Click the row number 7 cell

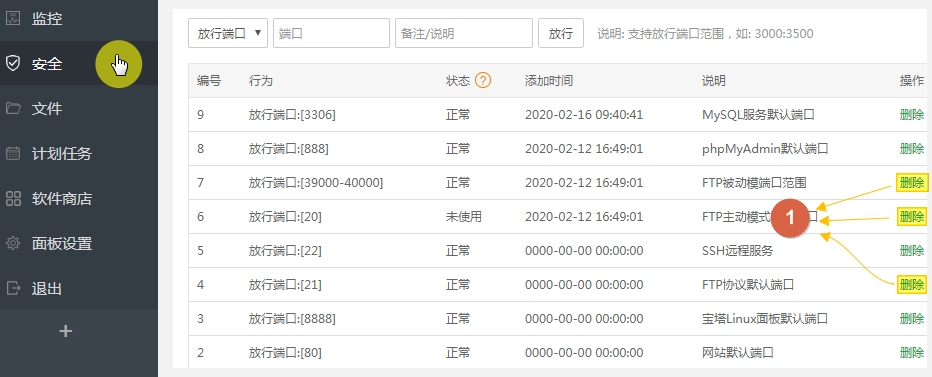(201, 183)
